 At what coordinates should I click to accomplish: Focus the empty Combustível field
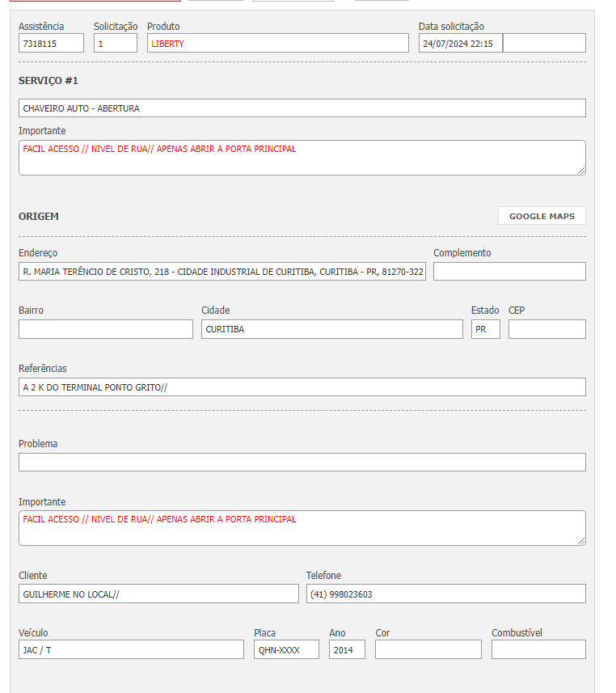pos(538,650)
